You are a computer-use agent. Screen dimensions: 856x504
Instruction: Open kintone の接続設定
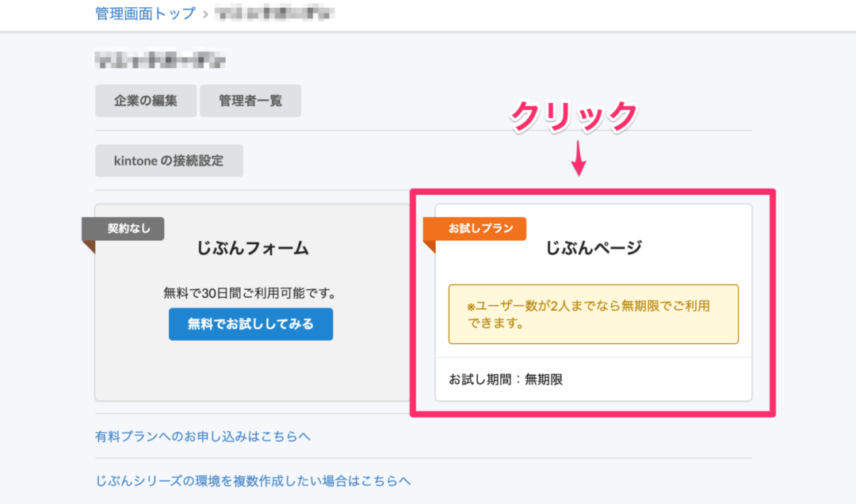point(169,160)
